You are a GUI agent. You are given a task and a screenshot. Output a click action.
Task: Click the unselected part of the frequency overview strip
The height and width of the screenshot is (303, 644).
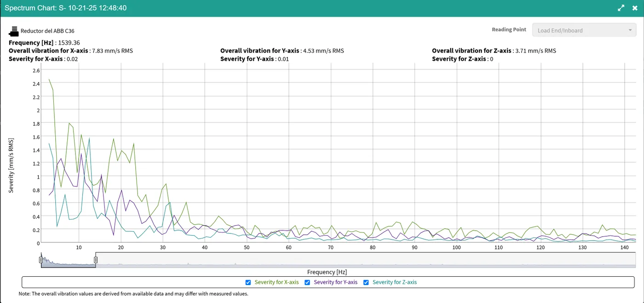(366, 260)
